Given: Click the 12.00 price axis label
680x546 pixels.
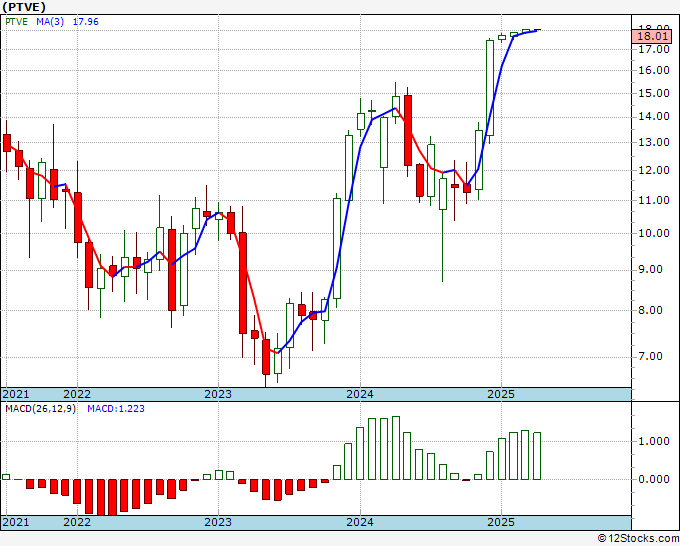Looking at the screenshot, I should [654, 170].
